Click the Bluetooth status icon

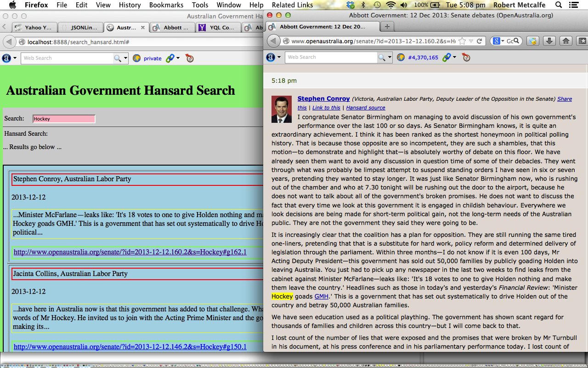tap(363, 5)
